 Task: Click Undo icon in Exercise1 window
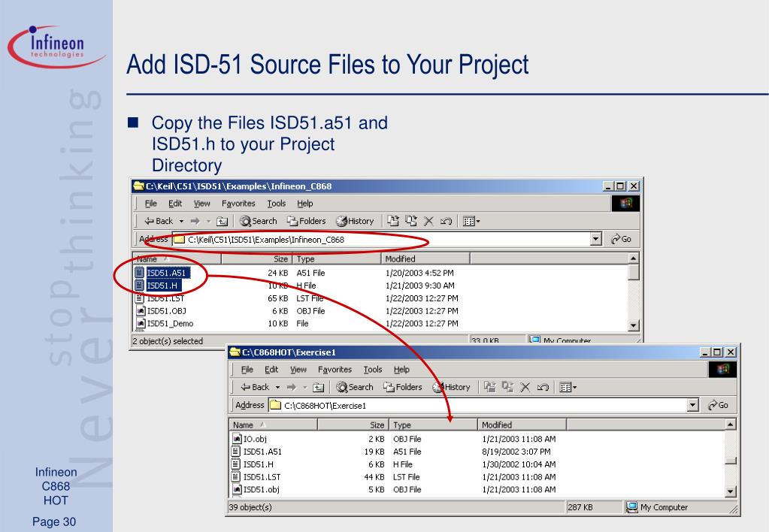pyautogui.click(x=543, y=388)
